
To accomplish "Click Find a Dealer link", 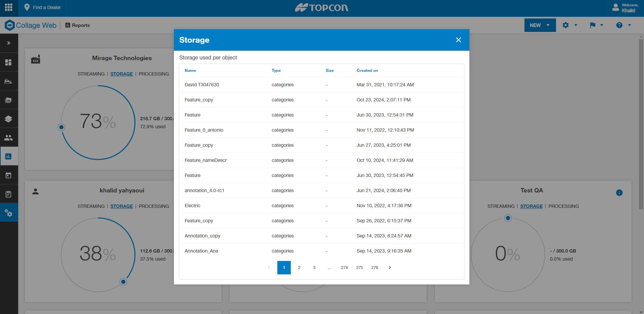I will coord(43,7).
